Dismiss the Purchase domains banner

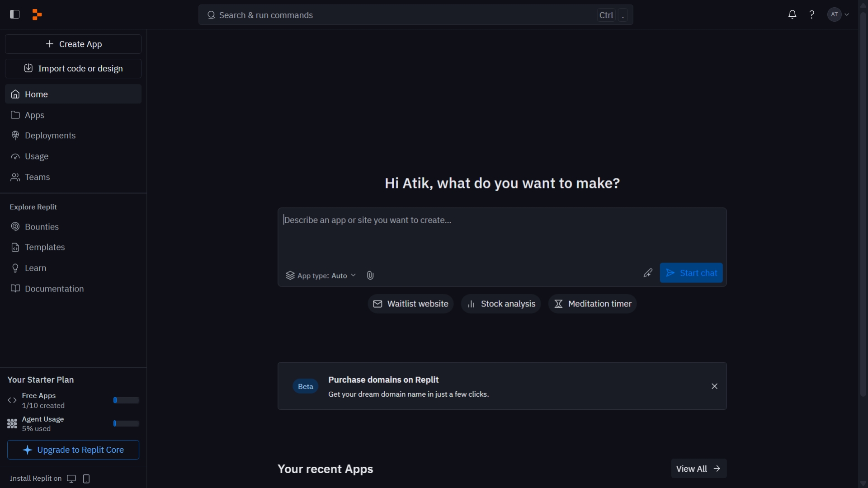point(714,386)
